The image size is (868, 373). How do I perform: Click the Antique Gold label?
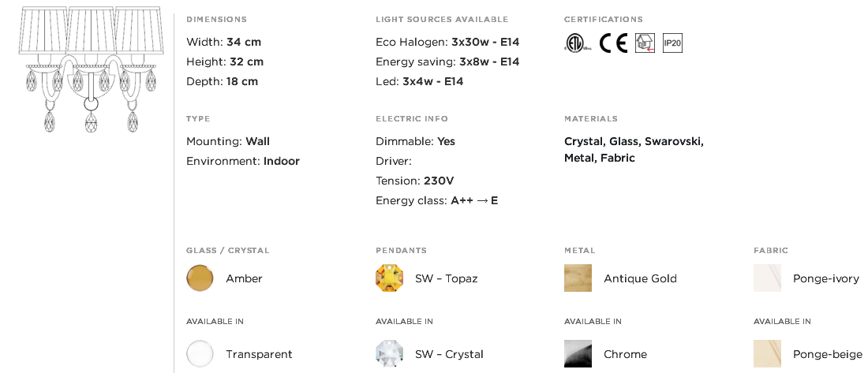click(x=641, y=278)
